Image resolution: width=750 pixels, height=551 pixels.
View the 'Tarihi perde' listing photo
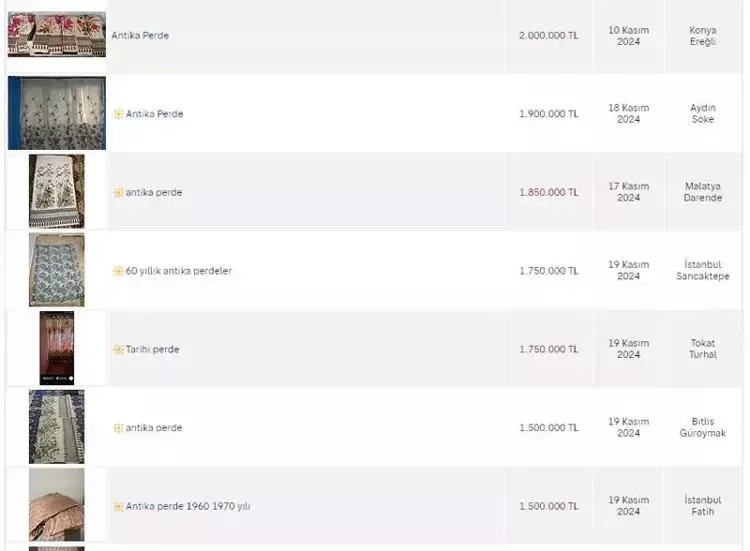[x=56, y=348]
